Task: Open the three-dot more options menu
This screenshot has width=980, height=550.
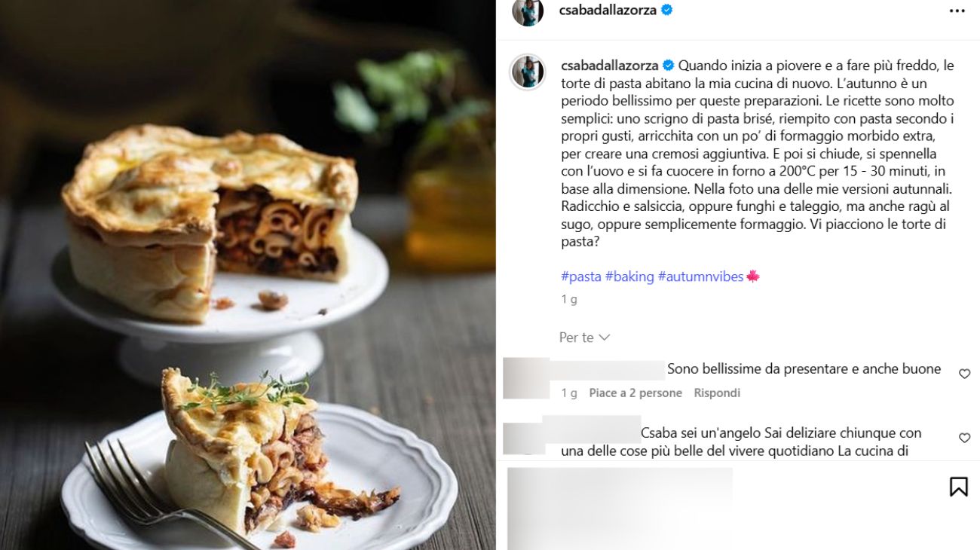Action: (x=957, y=11)
